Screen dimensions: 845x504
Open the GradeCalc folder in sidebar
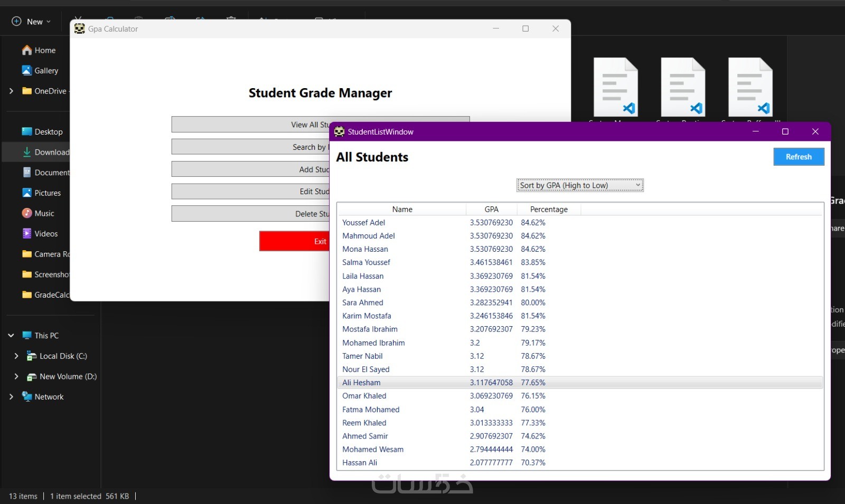[x=45, y=295]
